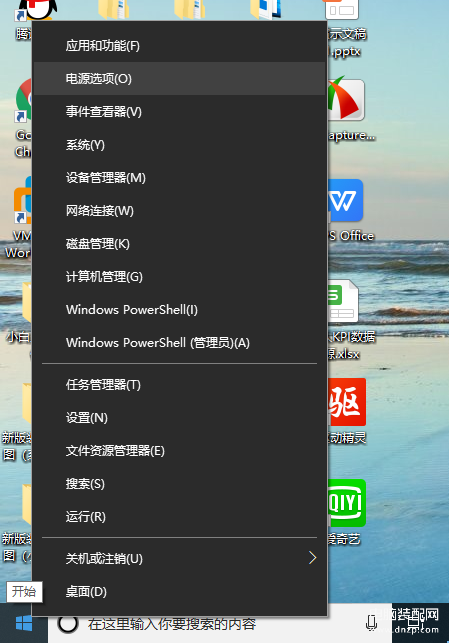Open 事件查看器(V)
The height and width of the screenshot is (643, 449).
[179, 112]
